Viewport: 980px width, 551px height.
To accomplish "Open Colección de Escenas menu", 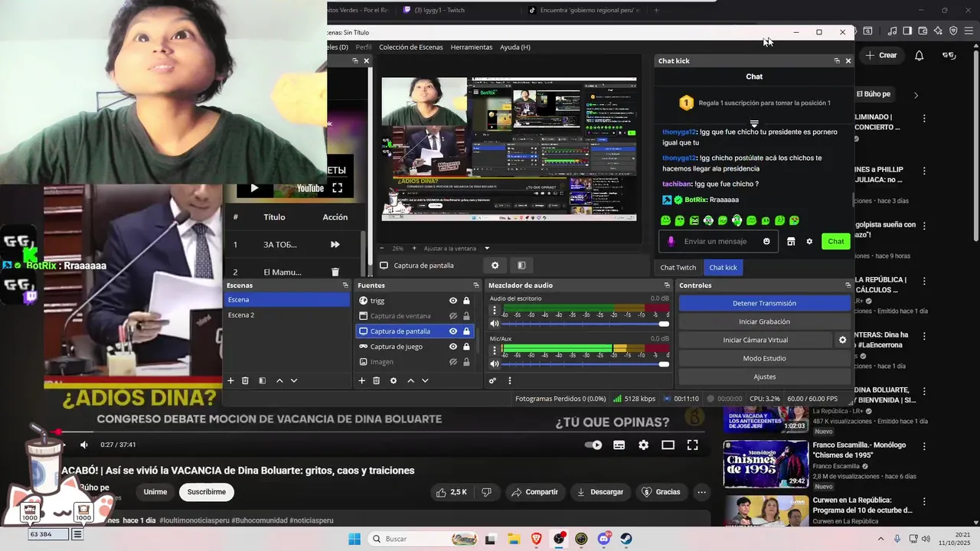I will 411,47.
